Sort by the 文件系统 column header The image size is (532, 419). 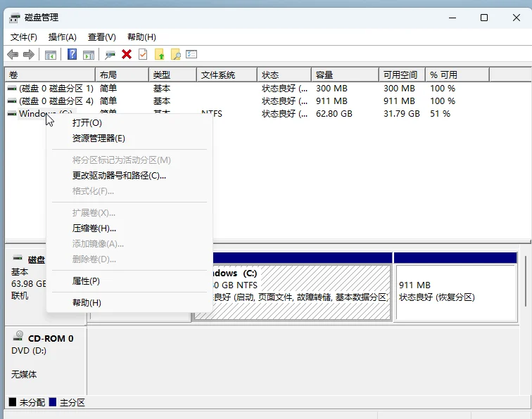[227, 75]
